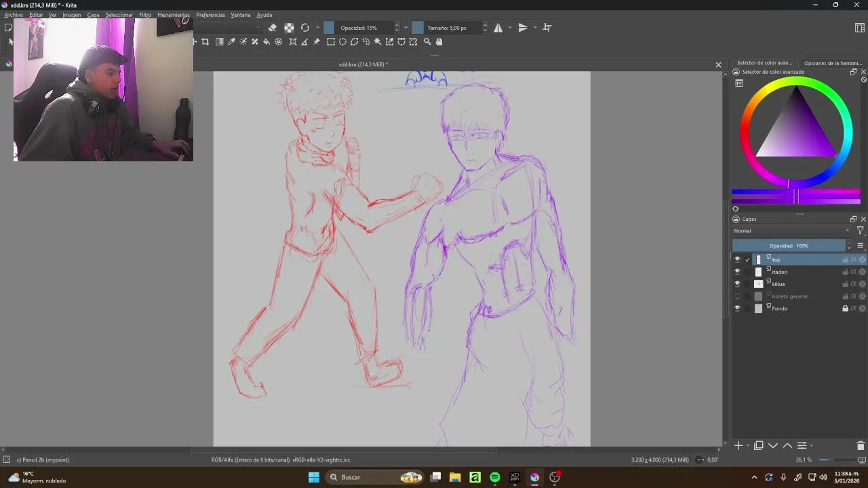Select the Colorize mask tool
This screenshot has width=868, height=488.
[243, 42]
